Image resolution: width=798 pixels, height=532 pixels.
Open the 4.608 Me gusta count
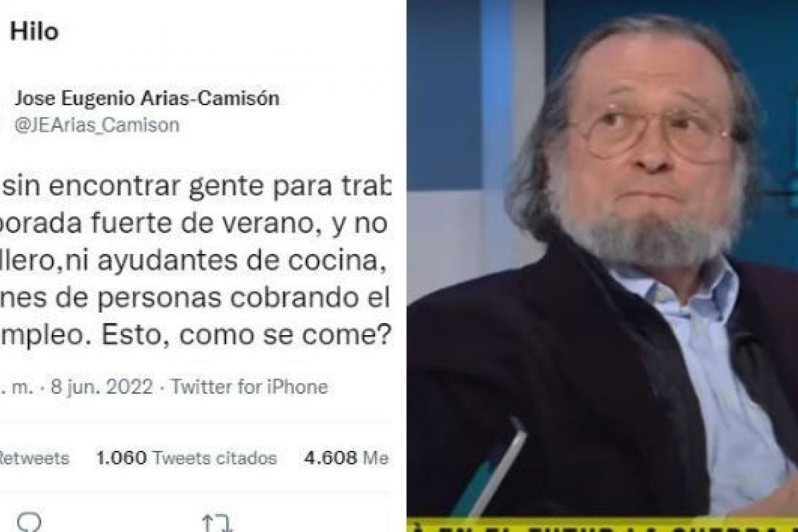point(346,458)
